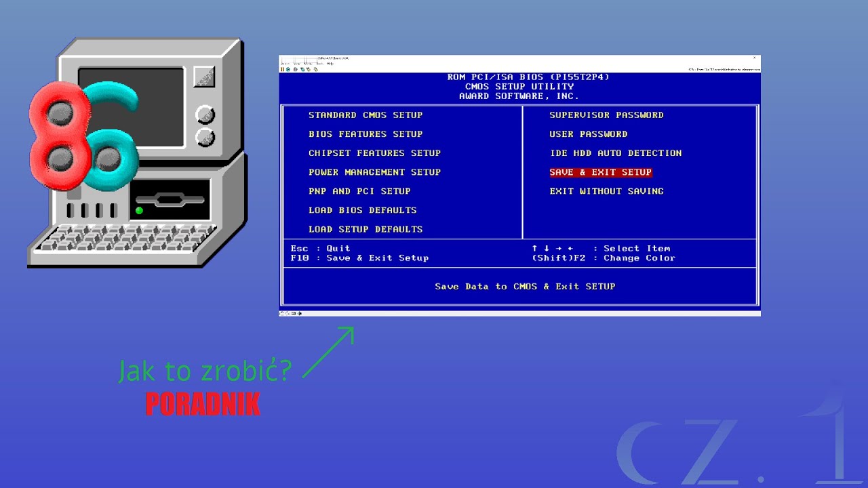
Task: Click the mouse release hint in the toolbar
Action: click(724, 69)
